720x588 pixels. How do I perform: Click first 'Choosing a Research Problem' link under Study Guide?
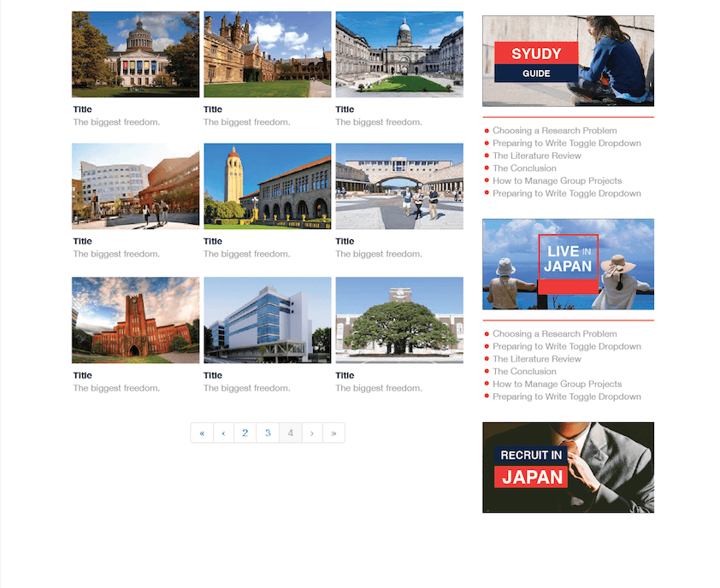[555, 131]
